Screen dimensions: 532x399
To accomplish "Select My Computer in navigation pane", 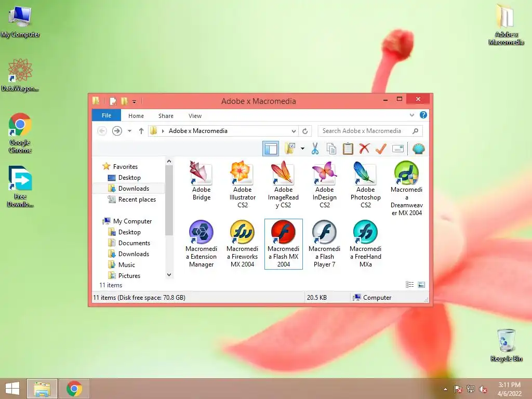I will click(x=128, y=221).
